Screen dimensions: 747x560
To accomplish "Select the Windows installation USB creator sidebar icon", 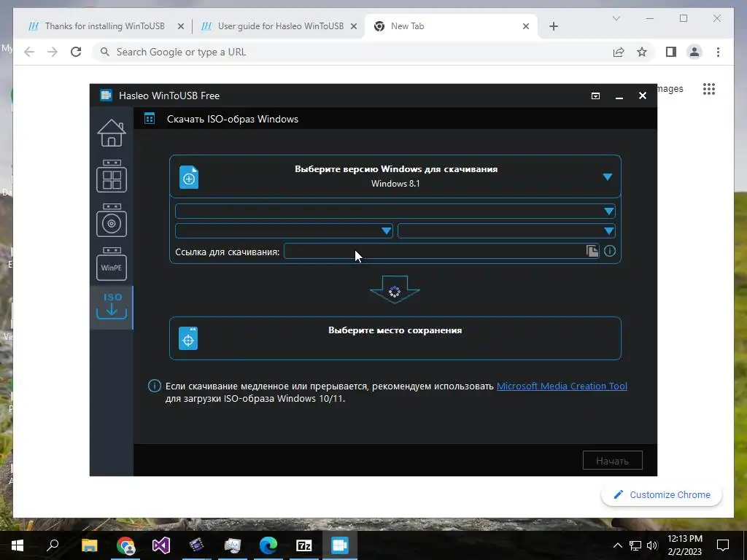I will (x=112, y=220).
